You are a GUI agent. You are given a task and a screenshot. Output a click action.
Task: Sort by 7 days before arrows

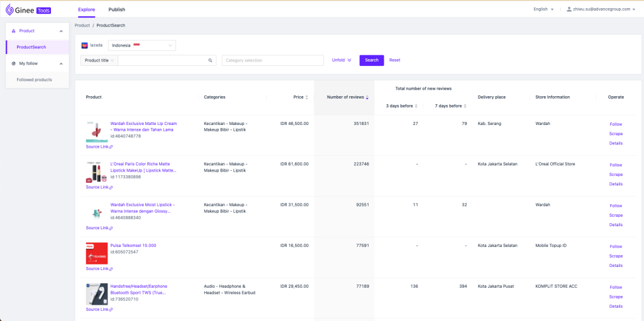coord(465,106)
